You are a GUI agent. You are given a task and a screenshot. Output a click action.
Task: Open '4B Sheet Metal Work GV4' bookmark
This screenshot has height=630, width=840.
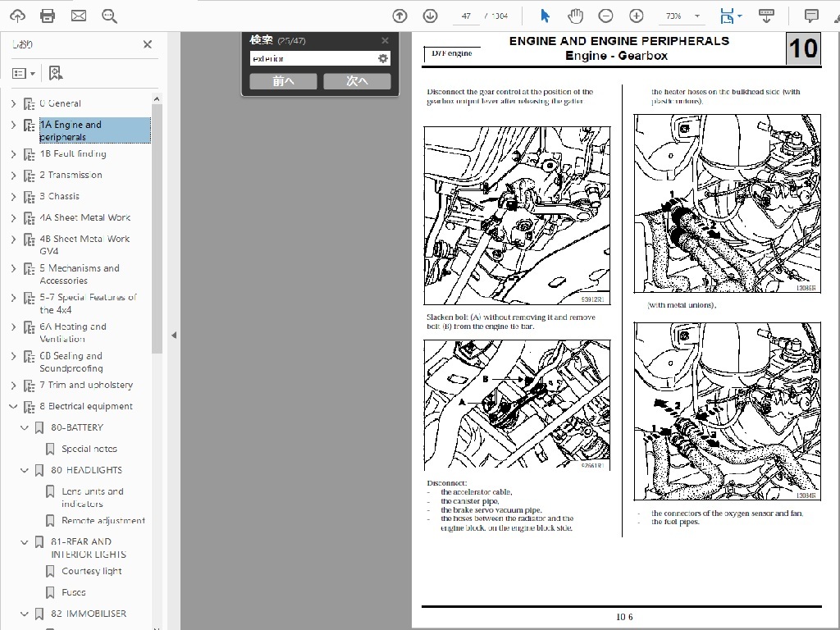coord(84,244)
